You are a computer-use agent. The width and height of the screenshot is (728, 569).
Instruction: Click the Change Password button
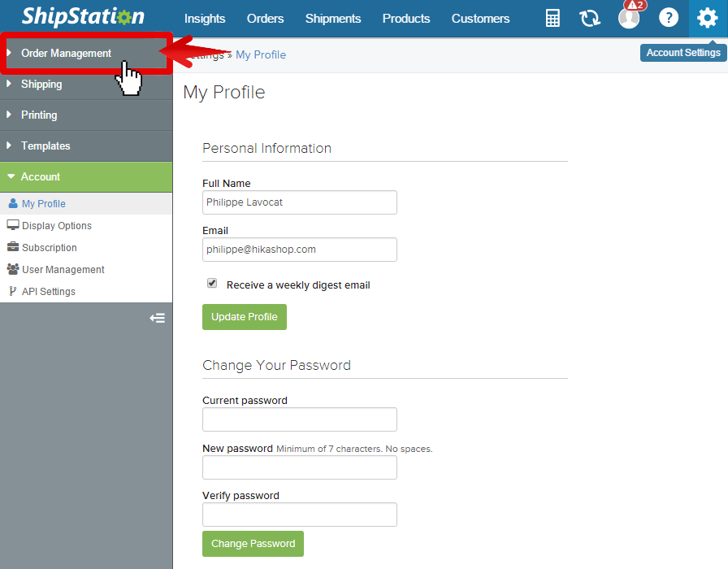click(x=253, y=544)
